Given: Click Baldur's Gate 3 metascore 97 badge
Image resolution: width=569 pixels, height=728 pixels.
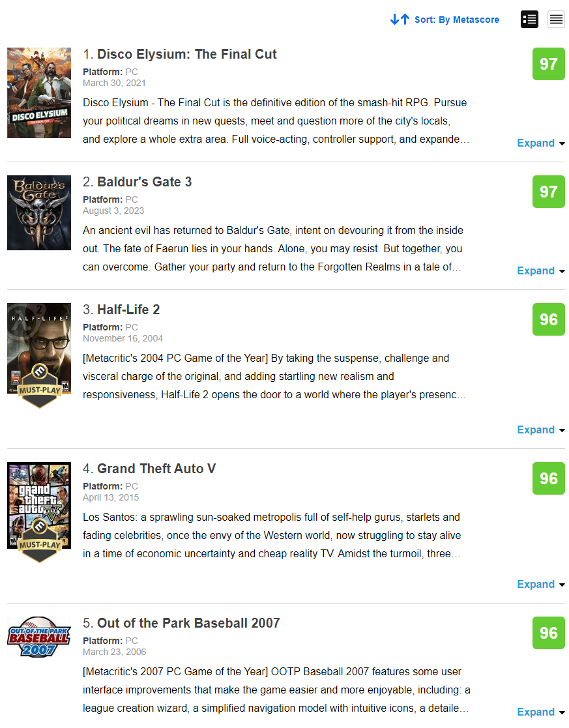Looking at the screenshot, I should coord(549,192).
